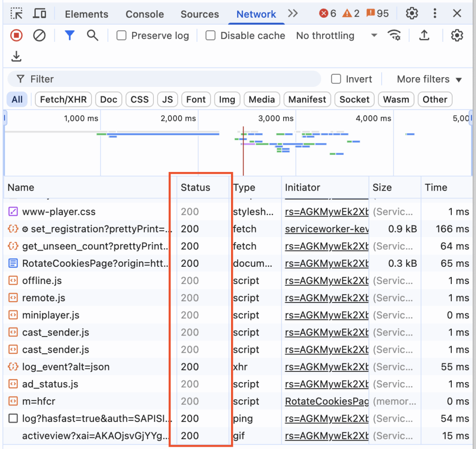The image size is (476, 449).
Task: Select the All filter chip
Action: (x=17, y=99)
